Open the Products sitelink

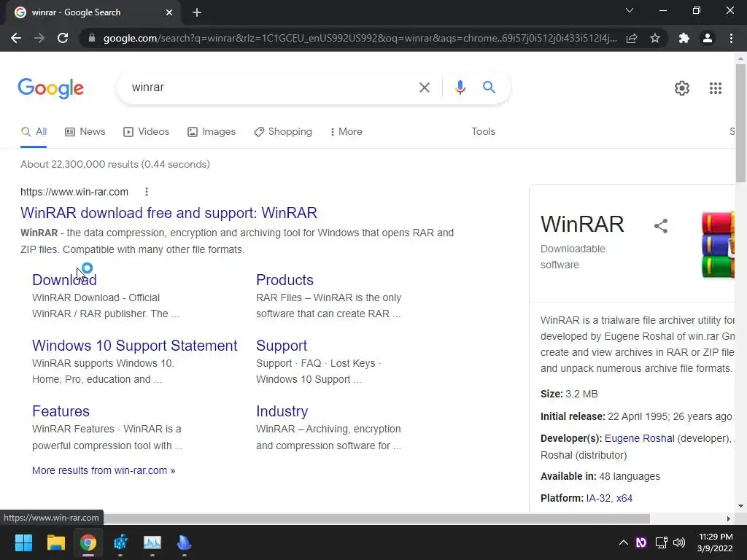click(285, 280)
